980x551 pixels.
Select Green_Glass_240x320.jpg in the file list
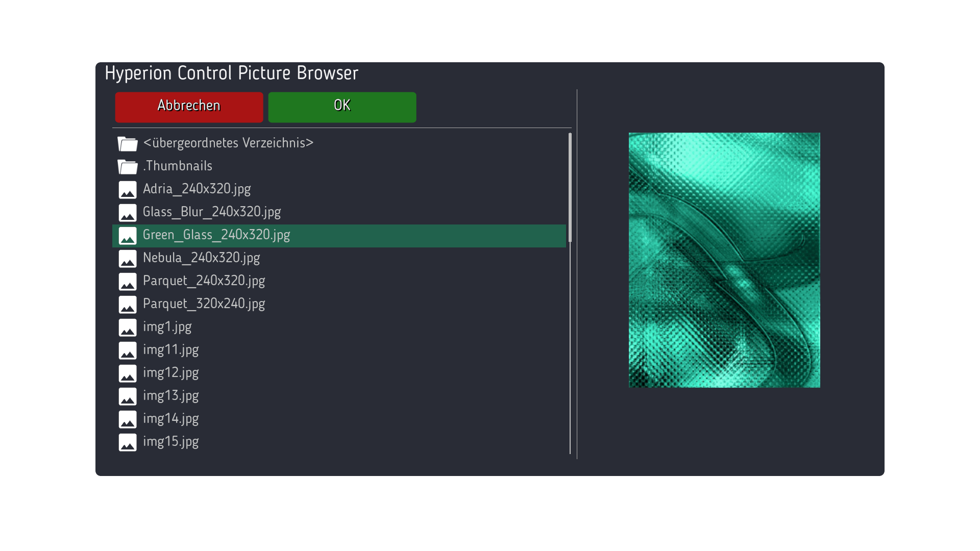click(216, 235)
